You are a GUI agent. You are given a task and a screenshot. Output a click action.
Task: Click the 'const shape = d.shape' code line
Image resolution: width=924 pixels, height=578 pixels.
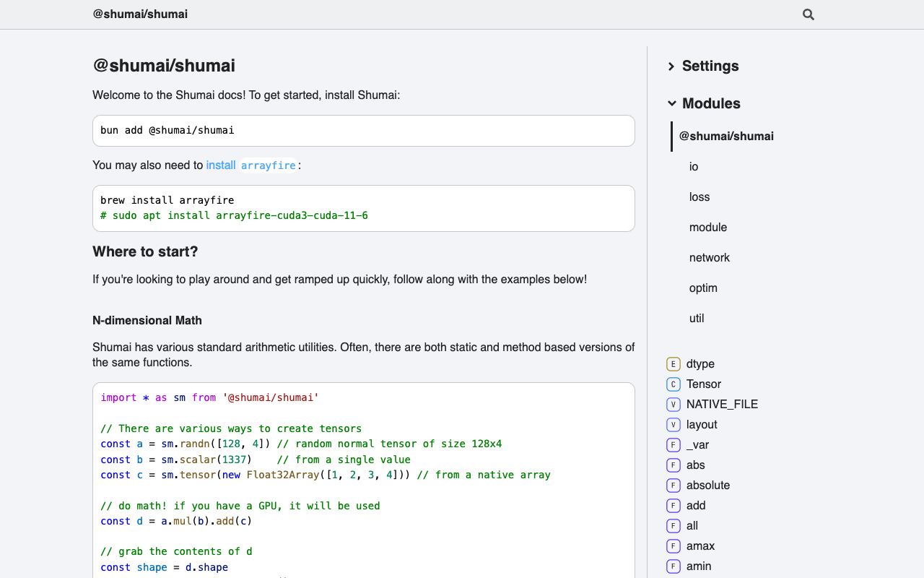(164, 567)
